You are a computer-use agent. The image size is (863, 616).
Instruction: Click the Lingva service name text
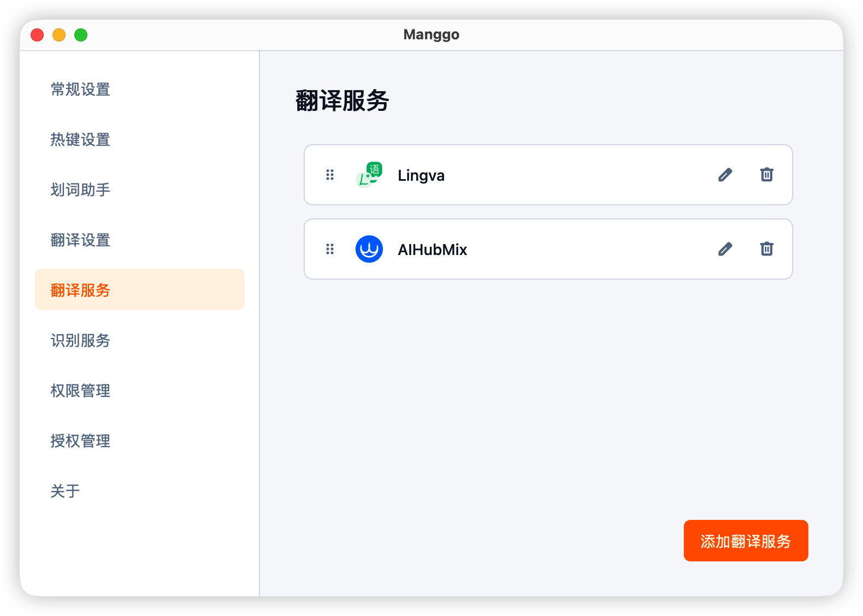pyautogui.click(x=421, y=175)
